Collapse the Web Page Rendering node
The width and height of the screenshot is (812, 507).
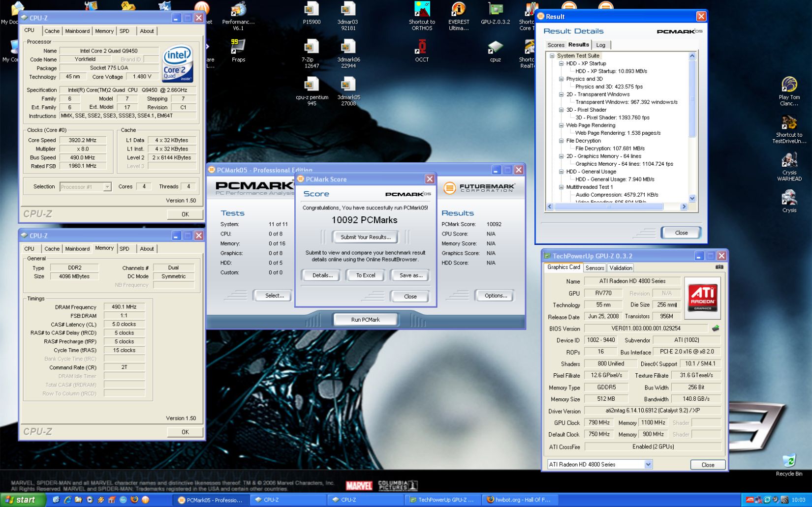click(561, 125)
